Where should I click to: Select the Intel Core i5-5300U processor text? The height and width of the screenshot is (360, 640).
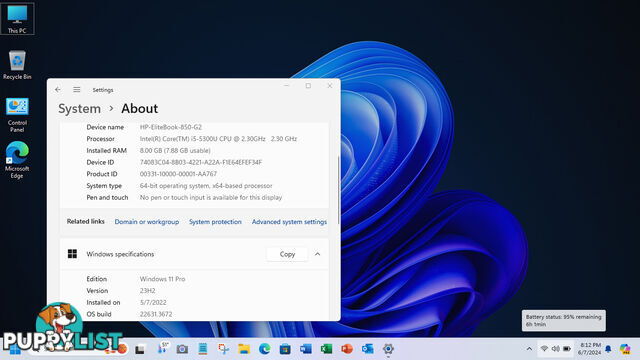point(218,139)
